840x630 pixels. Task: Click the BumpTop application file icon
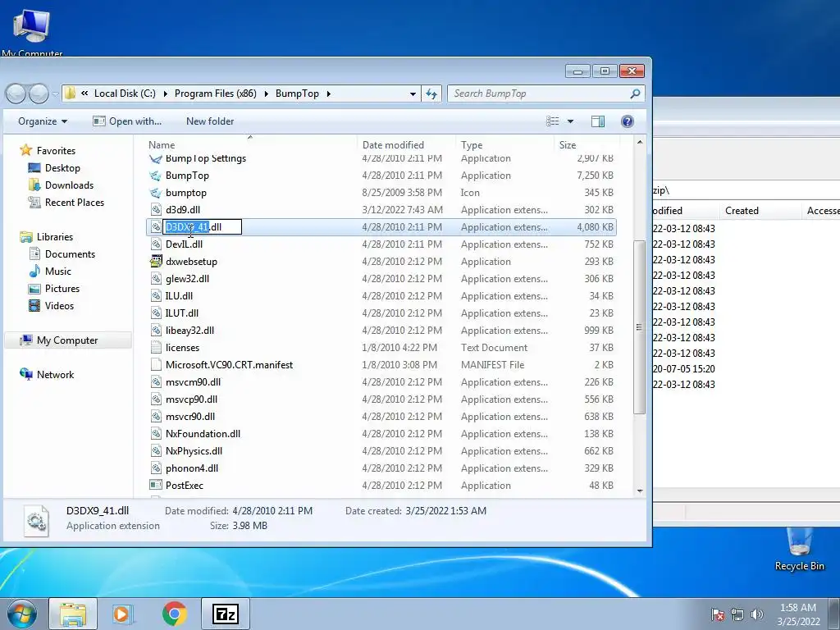click(x=155, y=176)
